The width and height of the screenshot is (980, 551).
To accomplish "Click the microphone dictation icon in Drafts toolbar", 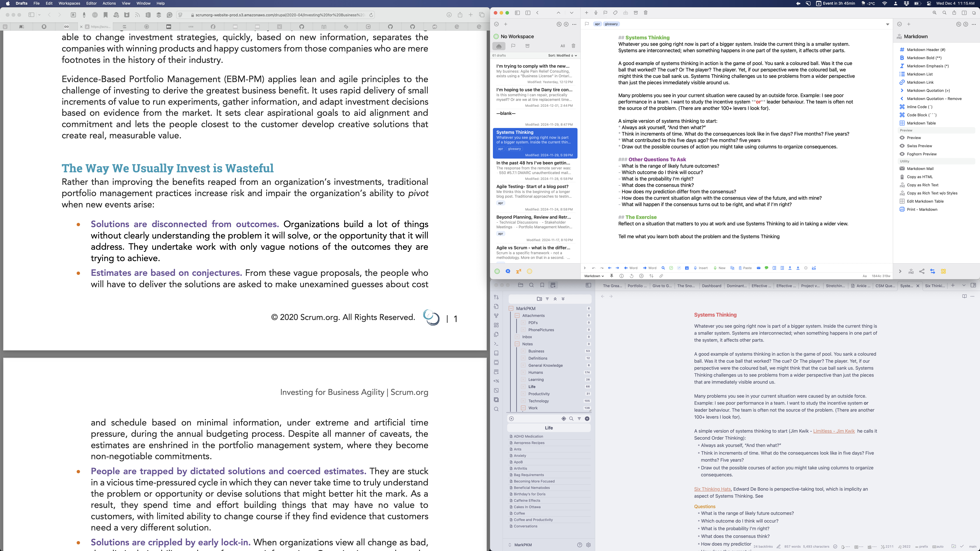I will click(596, 13).
